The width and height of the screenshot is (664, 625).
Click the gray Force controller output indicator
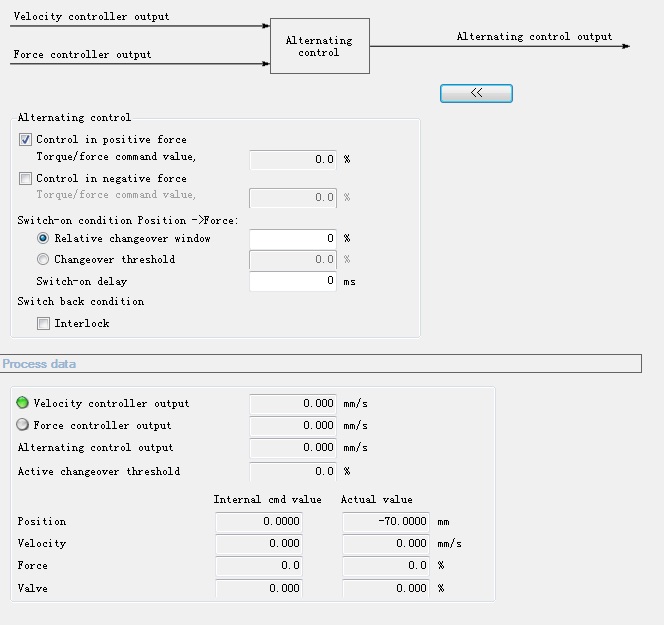click(x=23, y=425)
